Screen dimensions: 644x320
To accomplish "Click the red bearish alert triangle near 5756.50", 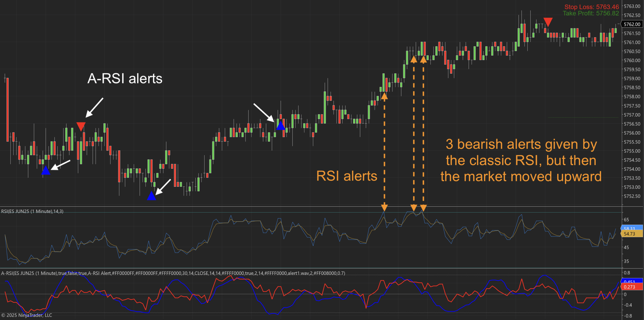I will 81,126.
